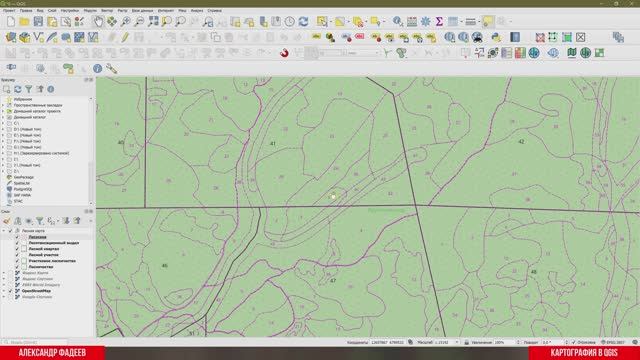Create a new GeoPackage layer icon
Viewport: 640px width, 360px height.
pos(24,38)
